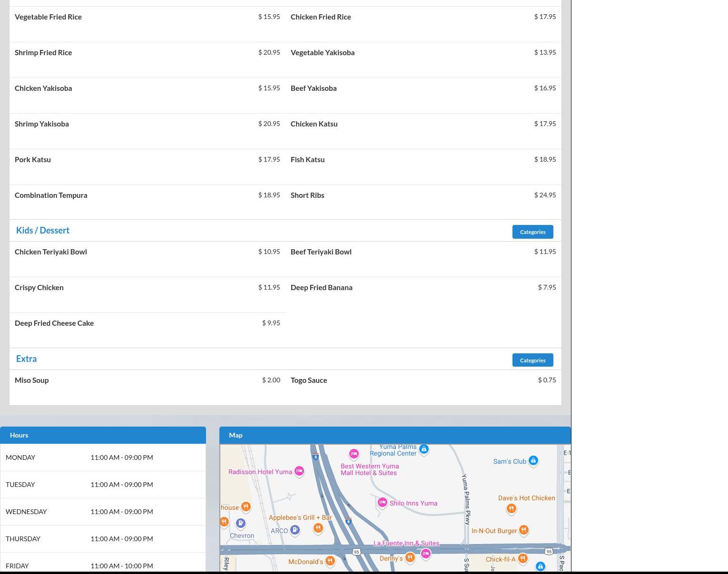Select the Short Ribs menu item
The image size is (728, 574).
click(307, 195)
